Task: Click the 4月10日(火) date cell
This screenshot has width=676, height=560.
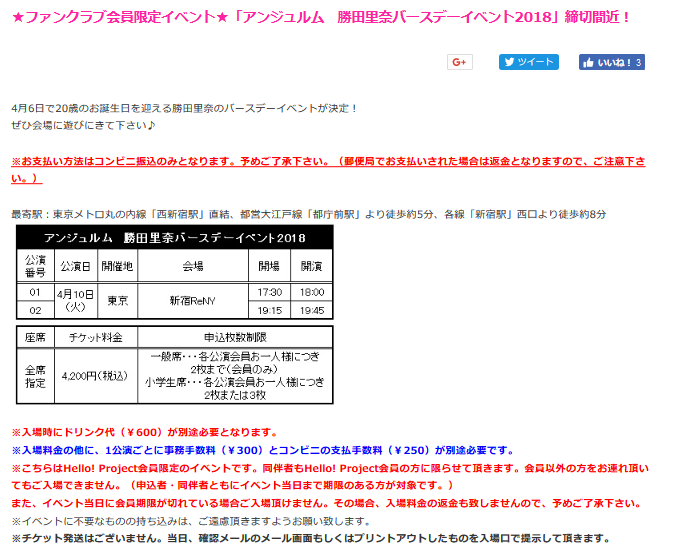Action: (x=76, y=300)
